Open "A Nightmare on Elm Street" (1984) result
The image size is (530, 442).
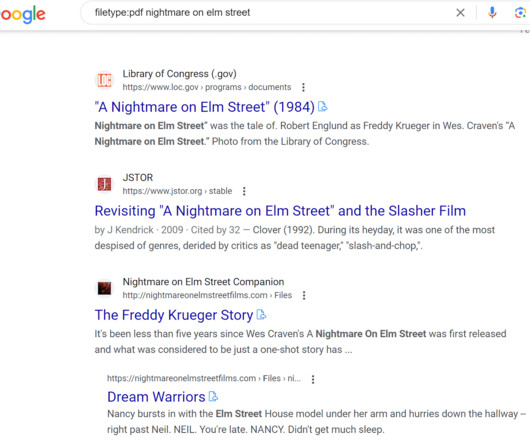205,107
